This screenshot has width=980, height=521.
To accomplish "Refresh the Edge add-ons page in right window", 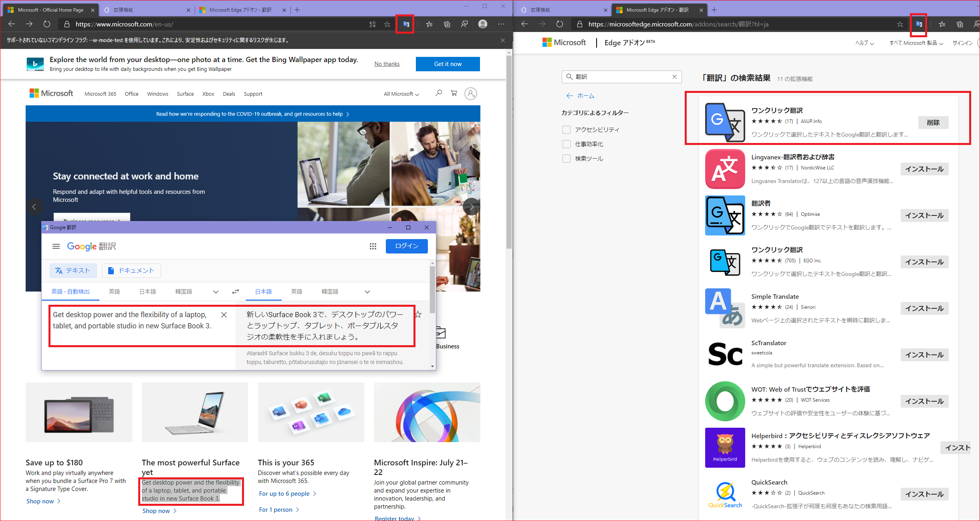I will click(x=560, y=24).
